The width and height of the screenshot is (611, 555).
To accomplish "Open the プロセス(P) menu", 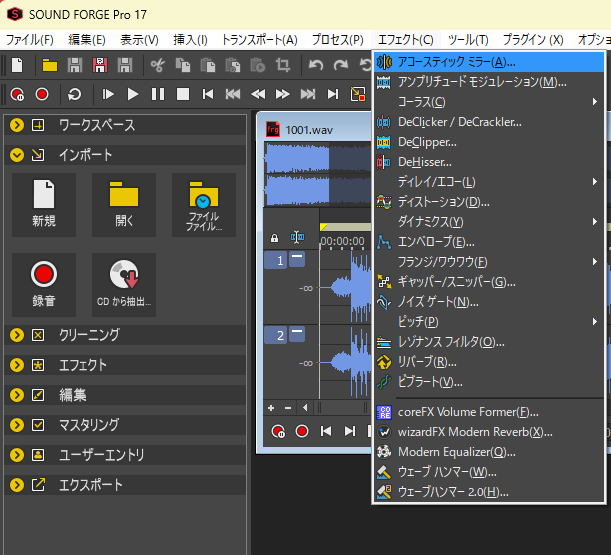I will pyautogui.click(x=337, y=40).
